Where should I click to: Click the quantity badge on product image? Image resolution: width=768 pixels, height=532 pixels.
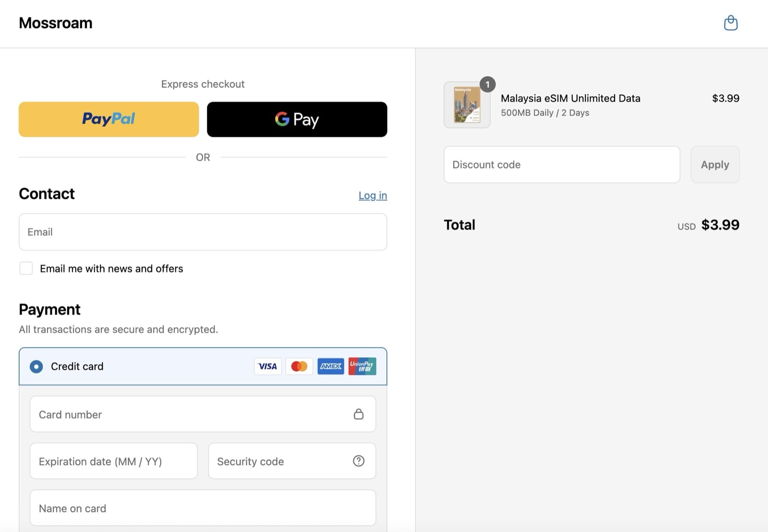pos(488,85)
